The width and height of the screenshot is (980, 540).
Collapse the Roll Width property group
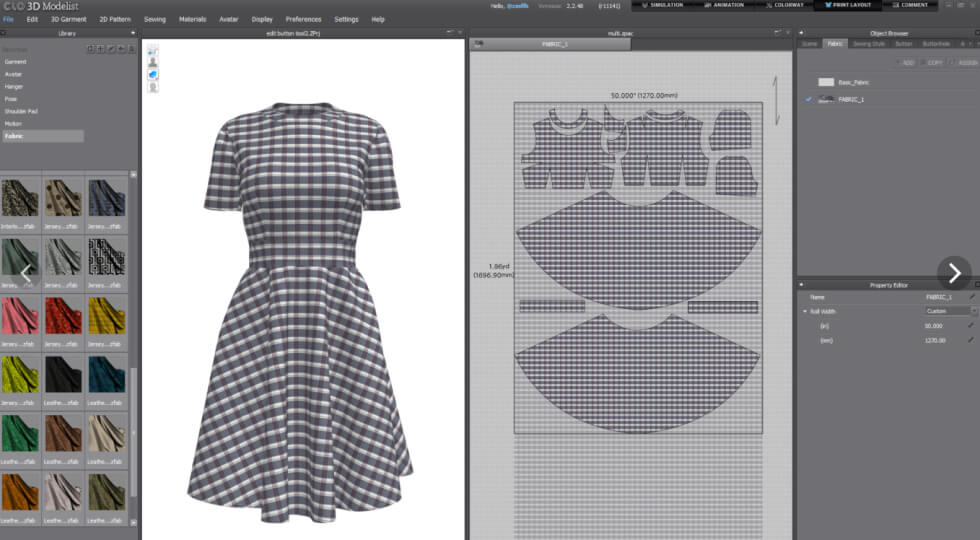coord(805,311)
